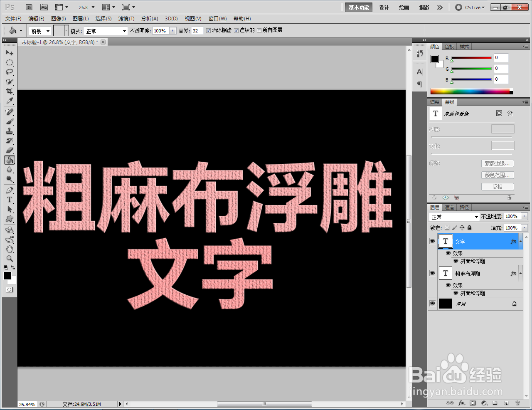Open layer styles with the fx icon

[x=461, y=403]
